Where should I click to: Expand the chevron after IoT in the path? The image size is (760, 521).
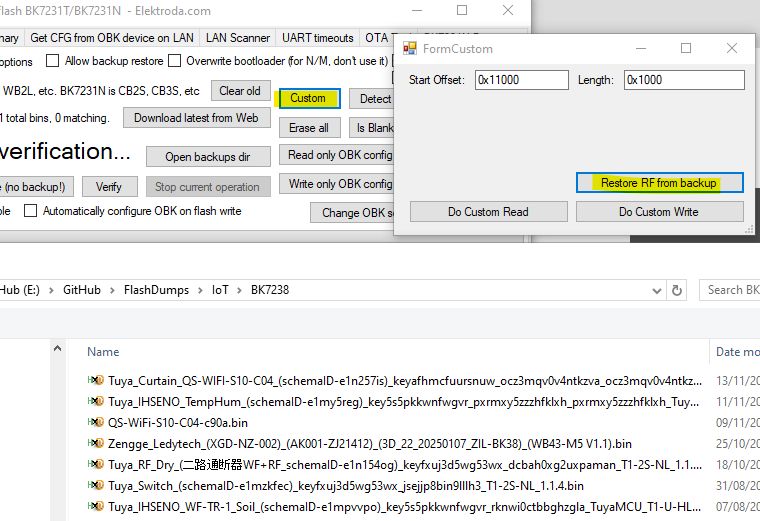pos(239,290)
